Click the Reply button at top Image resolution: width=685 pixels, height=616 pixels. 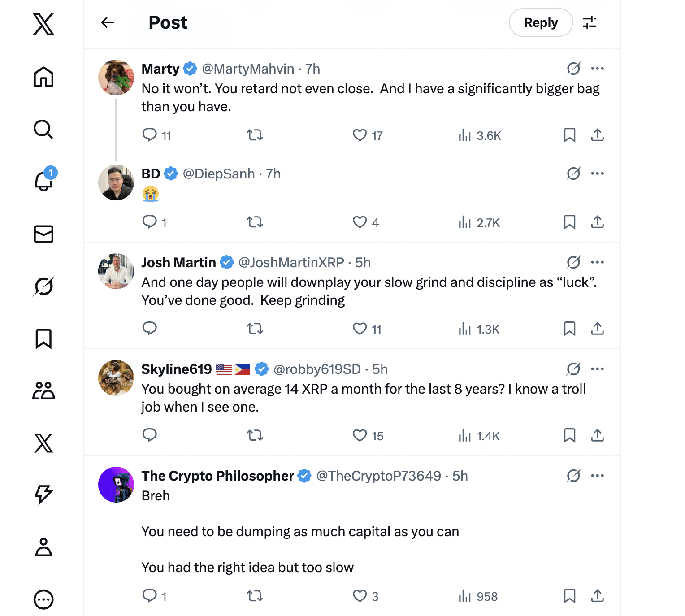(541, 22)
